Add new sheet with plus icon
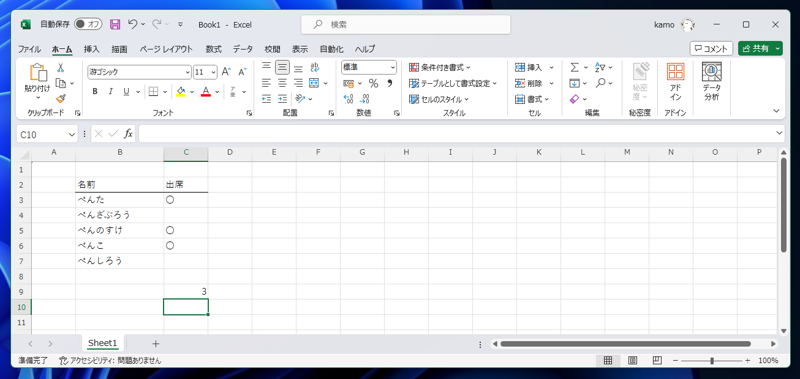Image resolution: width=800 pixels, height=379 pixels. 156,344
